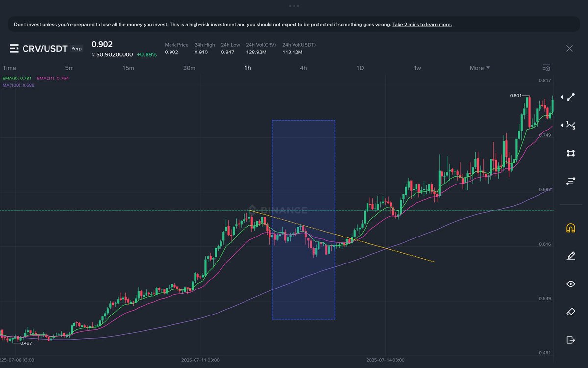
Task: Switch to the 4h timeframe
Action: [303, 68]
